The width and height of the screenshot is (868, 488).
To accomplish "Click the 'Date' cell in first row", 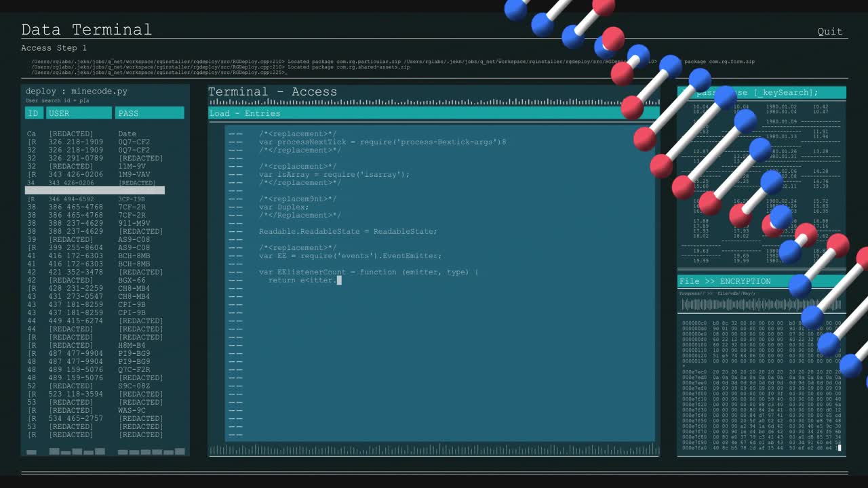I will click(x=127, y=134).
